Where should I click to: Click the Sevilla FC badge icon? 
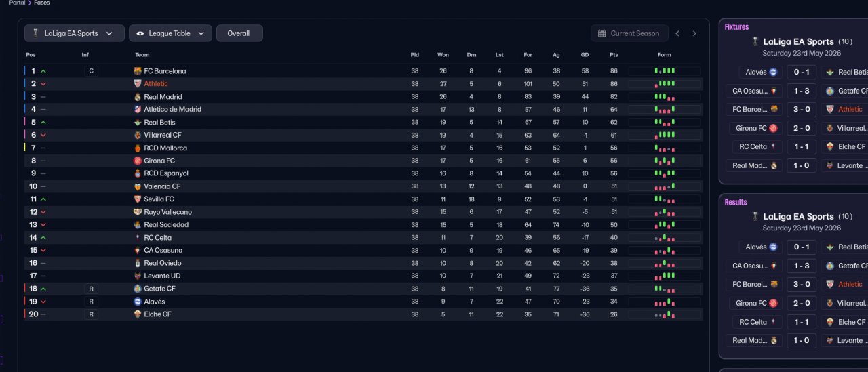138,199
